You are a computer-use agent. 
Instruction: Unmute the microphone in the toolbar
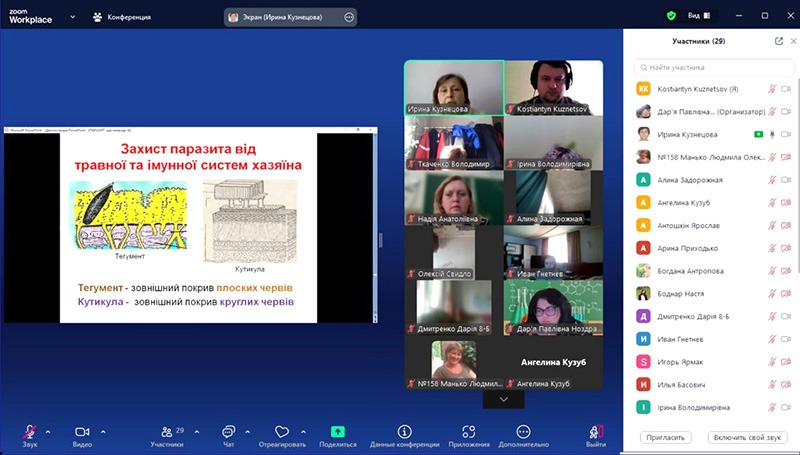30,431
